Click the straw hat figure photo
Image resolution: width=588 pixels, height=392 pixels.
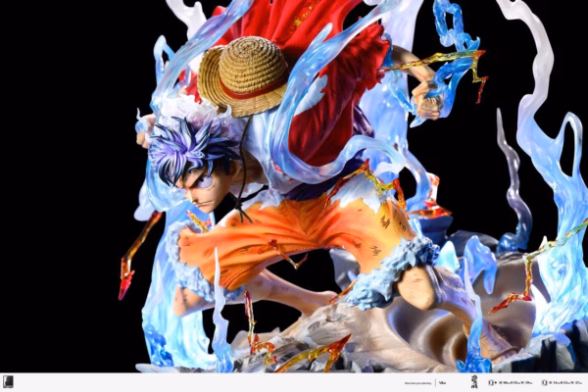(294, 186)
